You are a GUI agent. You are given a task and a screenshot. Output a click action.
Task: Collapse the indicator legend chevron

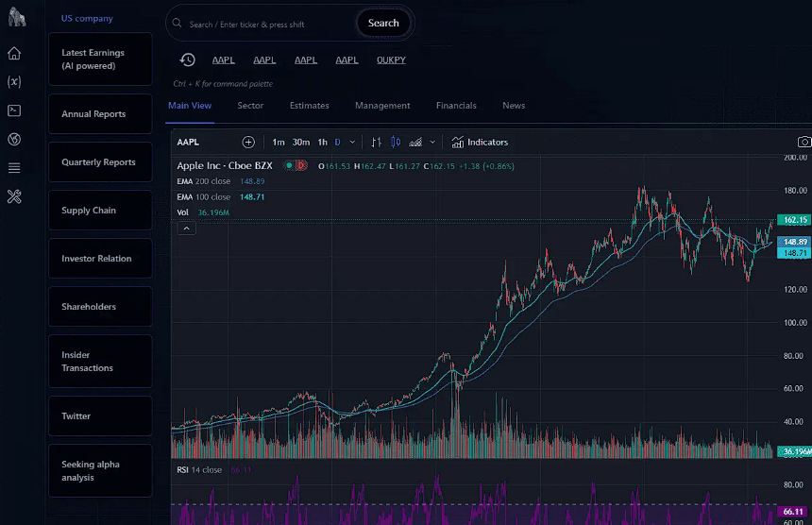tap(186, 229)
